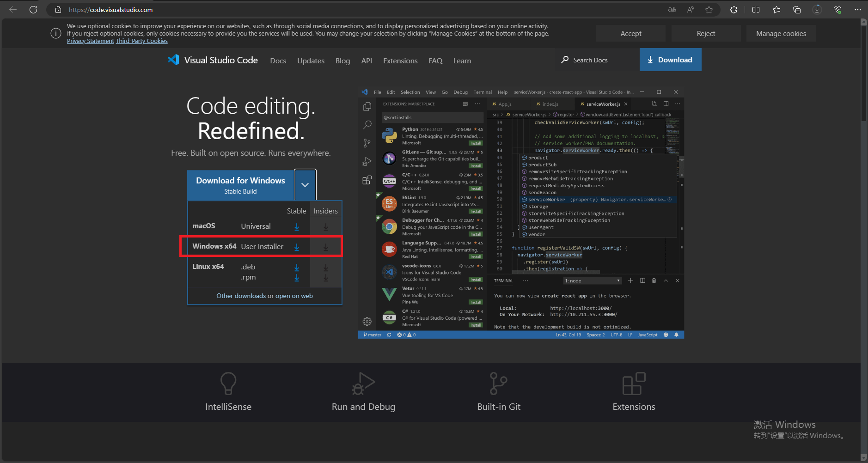Follow the open on web link
868x463 pixels.
294,296
